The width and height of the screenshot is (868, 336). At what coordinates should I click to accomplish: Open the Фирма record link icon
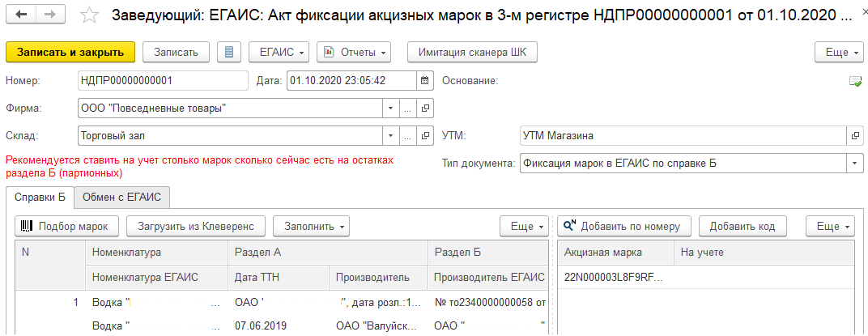[426, 108]
